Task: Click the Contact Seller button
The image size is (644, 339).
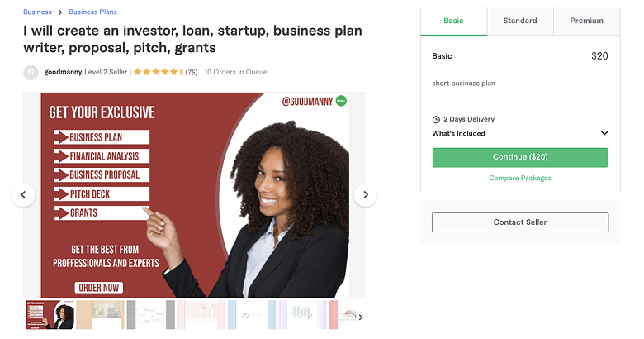Action: (520, 222)
